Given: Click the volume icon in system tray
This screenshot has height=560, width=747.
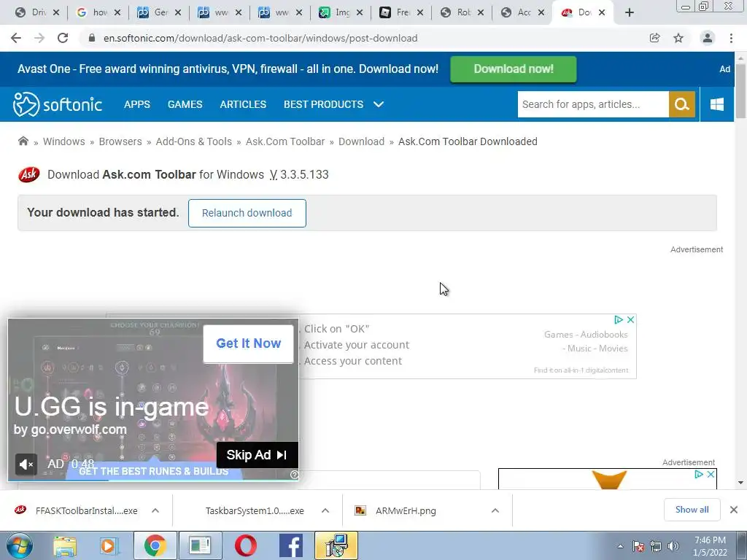Looking at the screenshot, I should (673, 546).
